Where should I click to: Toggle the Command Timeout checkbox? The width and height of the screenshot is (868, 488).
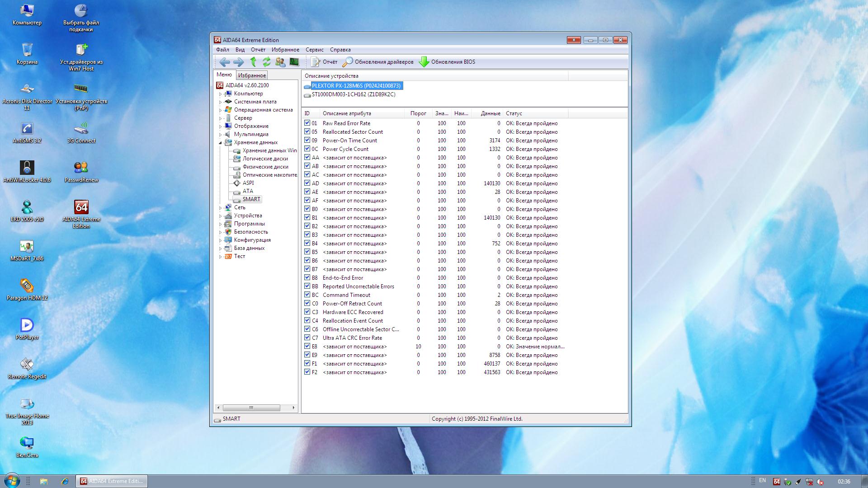[x=307, y=295]
